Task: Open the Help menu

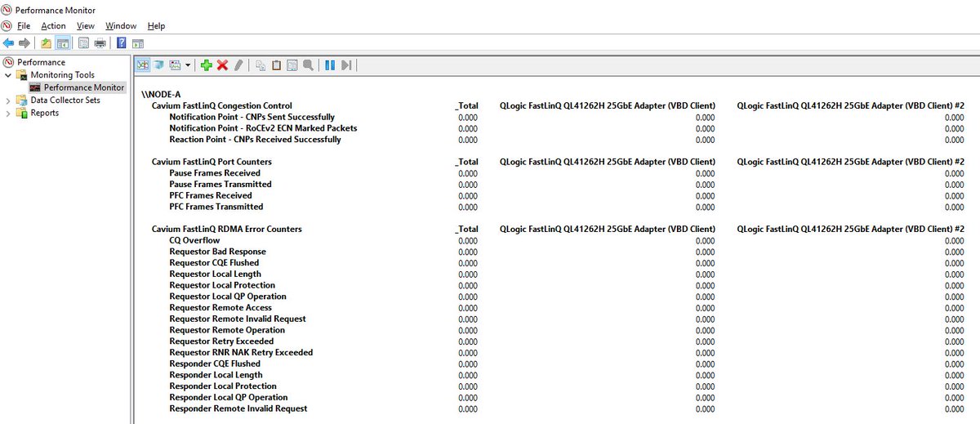Action: (x=156, y=26)
